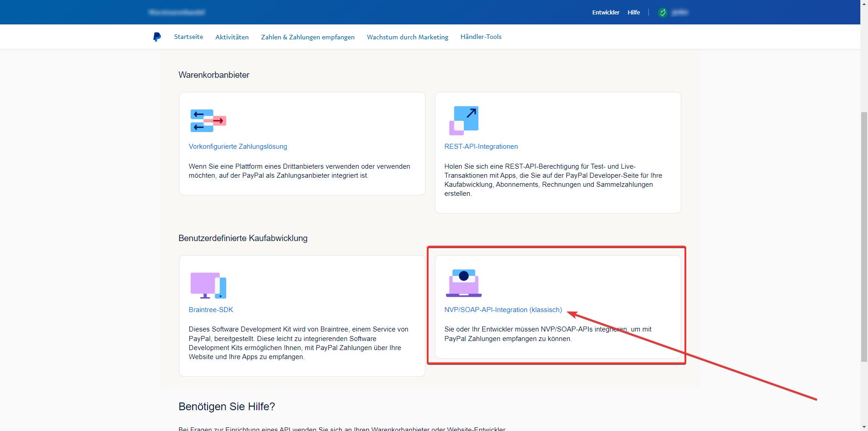Open Wachstum durch Marketing menu
The image size is (868, 431).
[x=407, y=37]
